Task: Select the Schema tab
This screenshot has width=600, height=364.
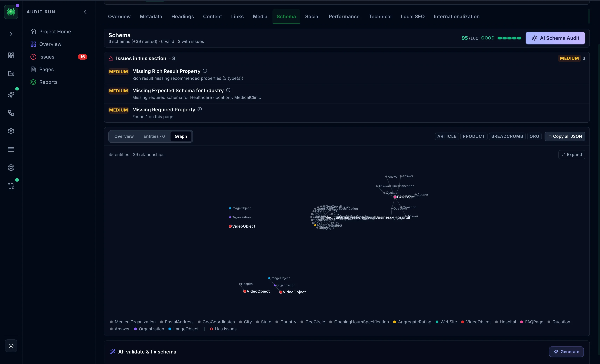Action: tap(286, 16)
